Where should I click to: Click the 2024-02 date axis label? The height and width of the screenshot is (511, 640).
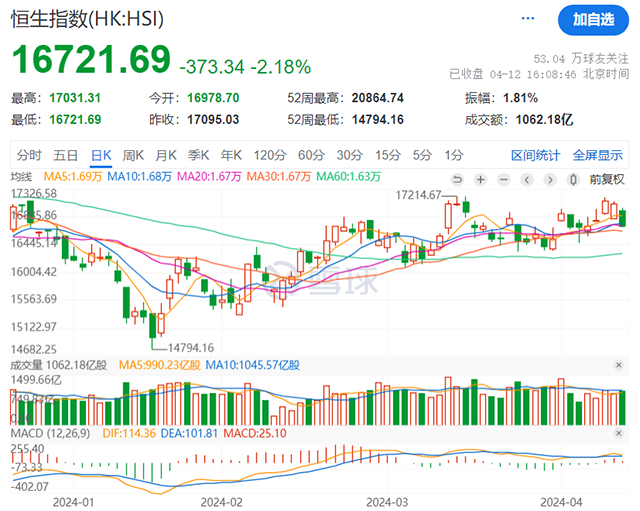(222, 502)
